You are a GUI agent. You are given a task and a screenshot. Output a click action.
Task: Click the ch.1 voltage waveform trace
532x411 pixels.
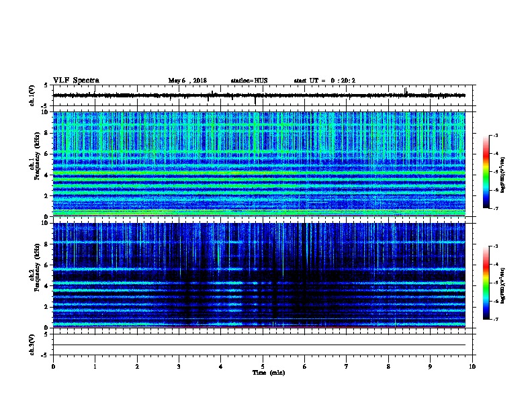point(259,95)
